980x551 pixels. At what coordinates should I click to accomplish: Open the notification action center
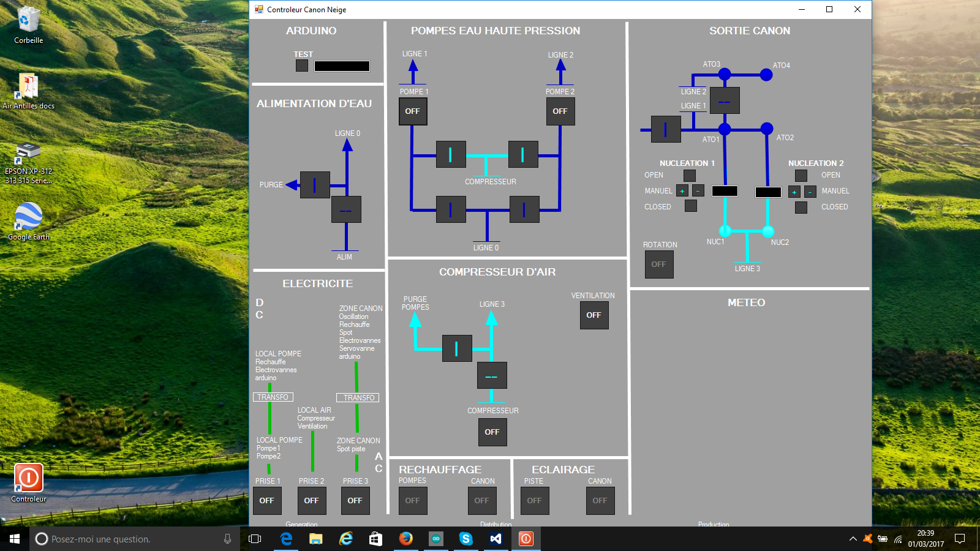click(960, 539)
